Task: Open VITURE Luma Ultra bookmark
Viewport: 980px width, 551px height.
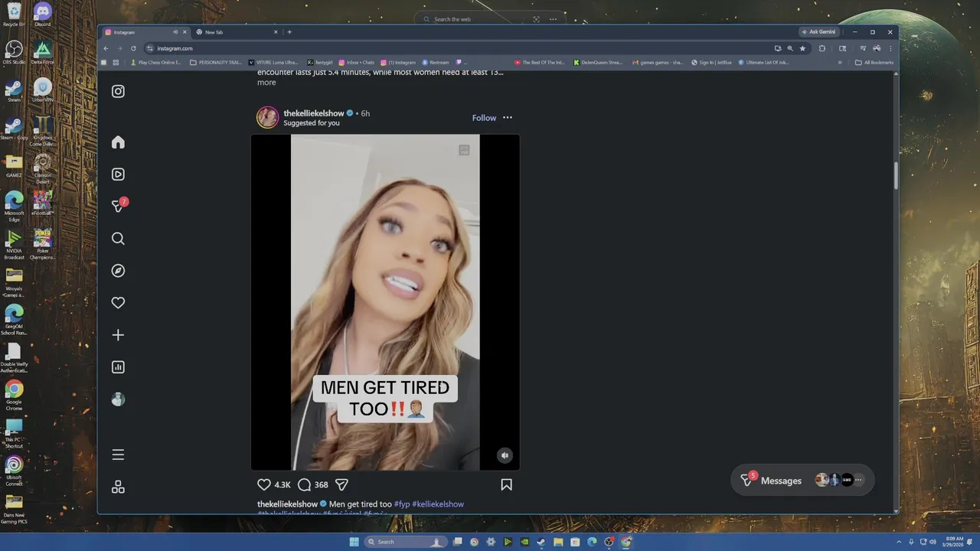Action: (x=273, y=63)
